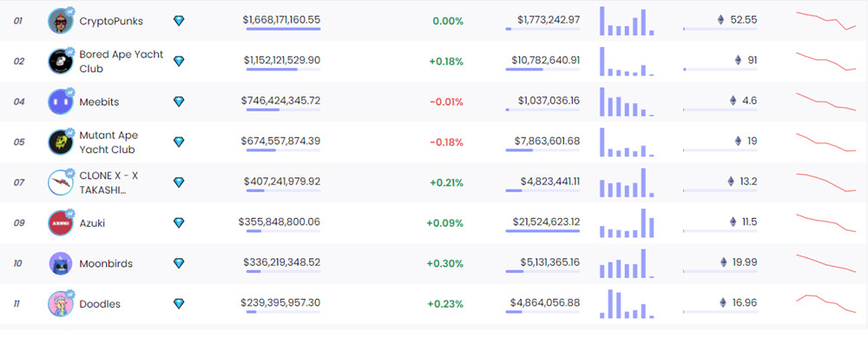Click the Ethereum icon beside 52.55 floor
This screenshot has height=345, width=868.
coord(720,20)
